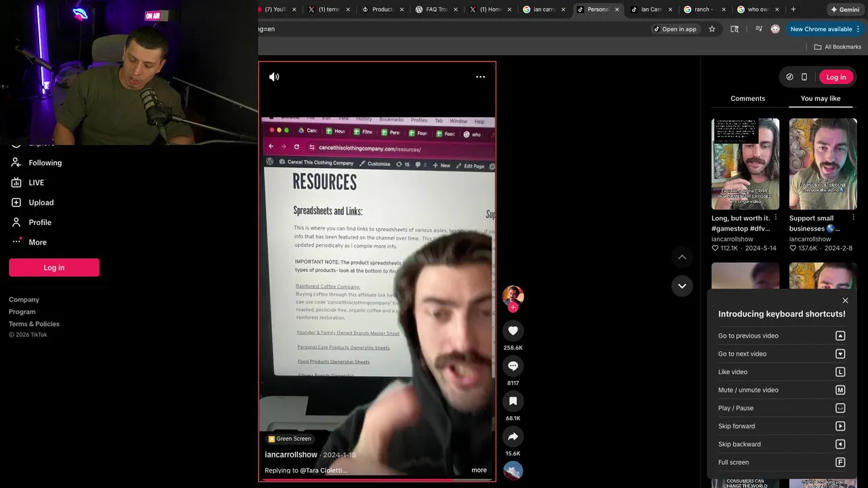Open the All Bookmarks folder
The width and height of the screenshot is (868, 488).
(x=837, y=47)
